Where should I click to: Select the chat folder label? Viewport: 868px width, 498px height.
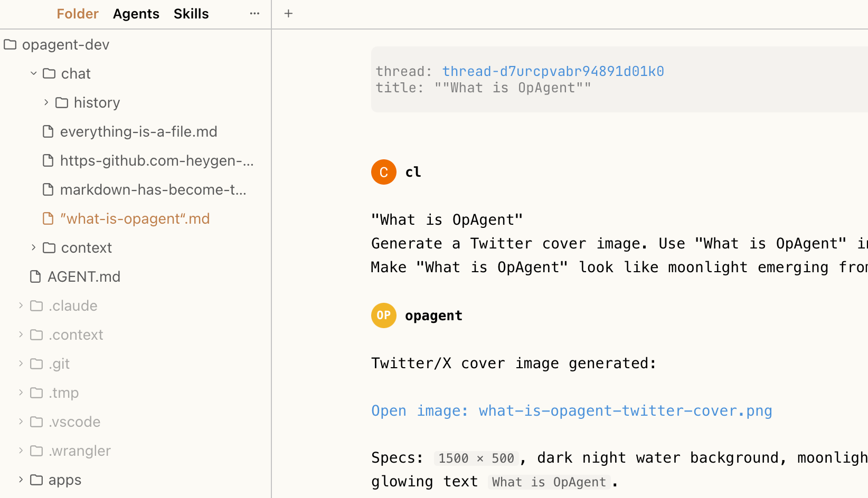pos(76,73)
